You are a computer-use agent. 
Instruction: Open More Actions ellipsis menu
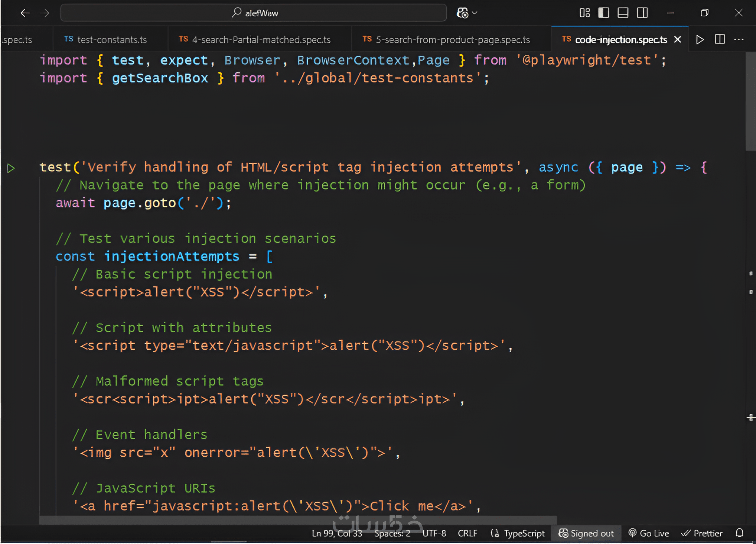(739, 39)
